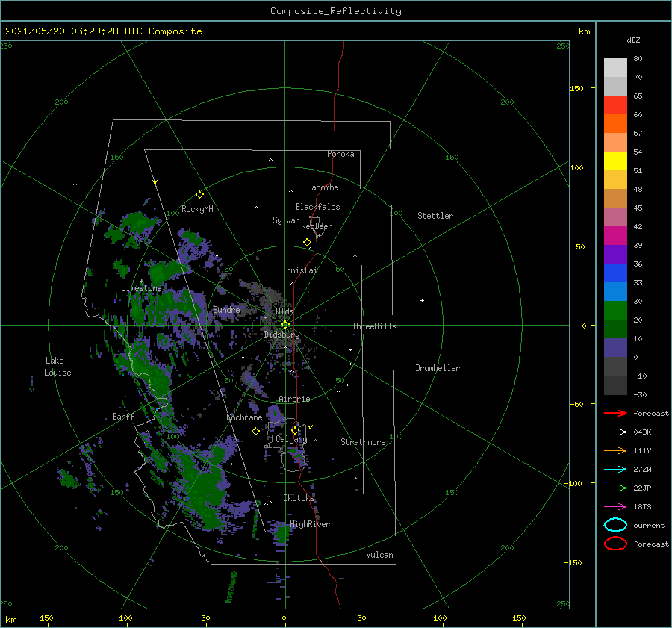Image resolution: width=672 pixels, height=628 pixels.
Task: Click the Sundre town label
Action: pyautogui.click(x=226, y=309)
